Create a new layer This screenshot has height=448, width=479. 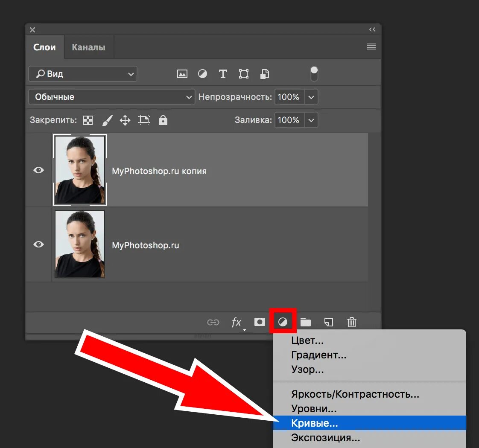[x=329, y=322]
